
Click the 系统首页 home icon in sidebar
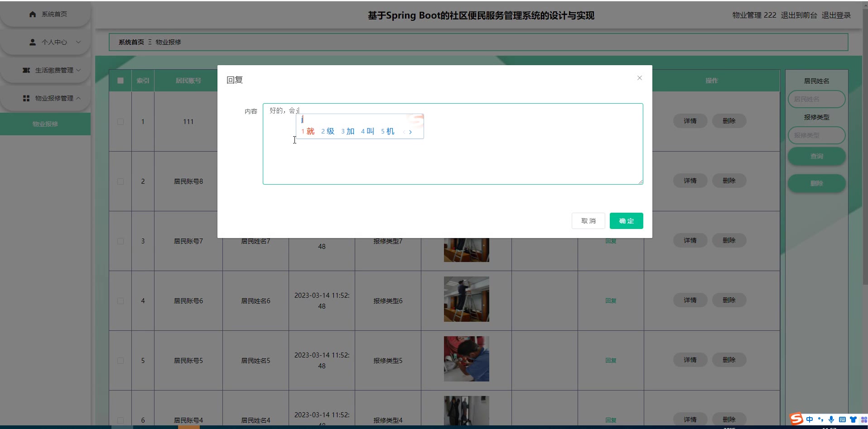[33, 14]
